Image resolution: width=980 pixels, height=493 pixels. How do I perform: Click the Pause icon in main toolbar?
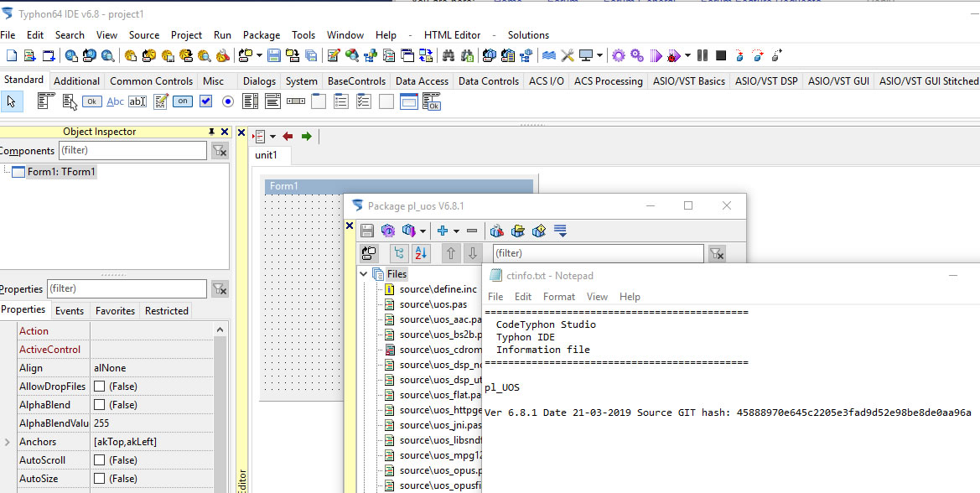(x=702, y=55)
